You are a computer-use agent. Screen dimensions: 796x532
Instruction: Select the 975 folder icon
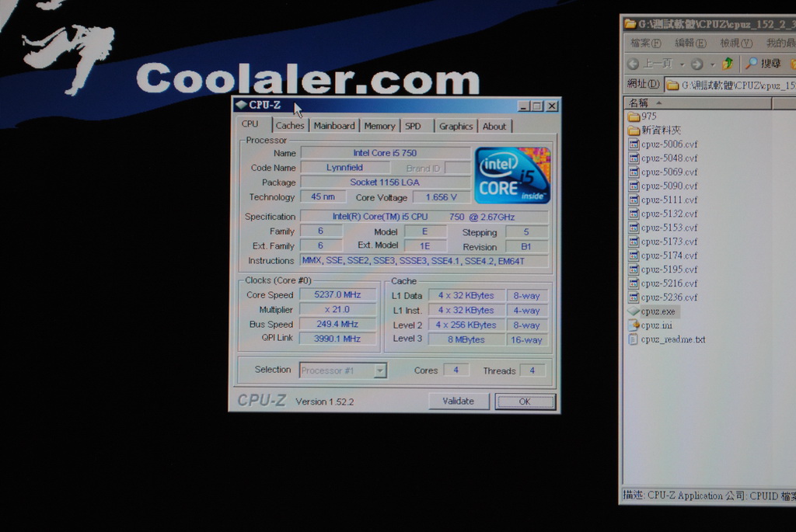click(x=634, y=116)
